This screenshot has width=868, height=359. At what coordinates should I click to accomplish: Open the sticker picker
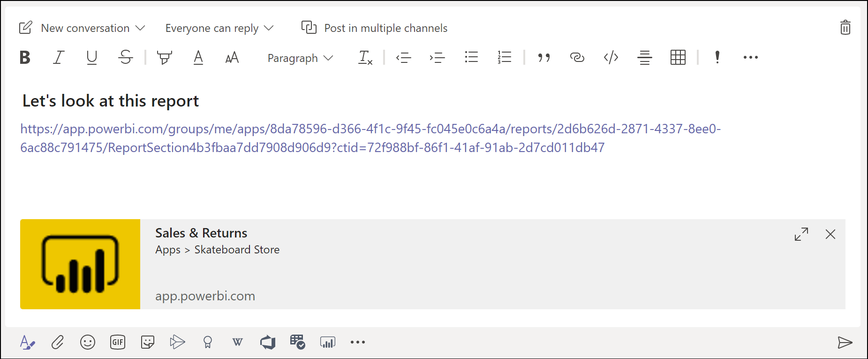point(148,342)
